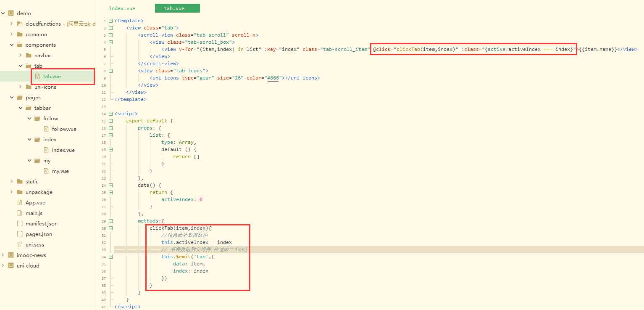
Task: Place cursor on activeIndex: 0 line
Action: coord(182,199)
